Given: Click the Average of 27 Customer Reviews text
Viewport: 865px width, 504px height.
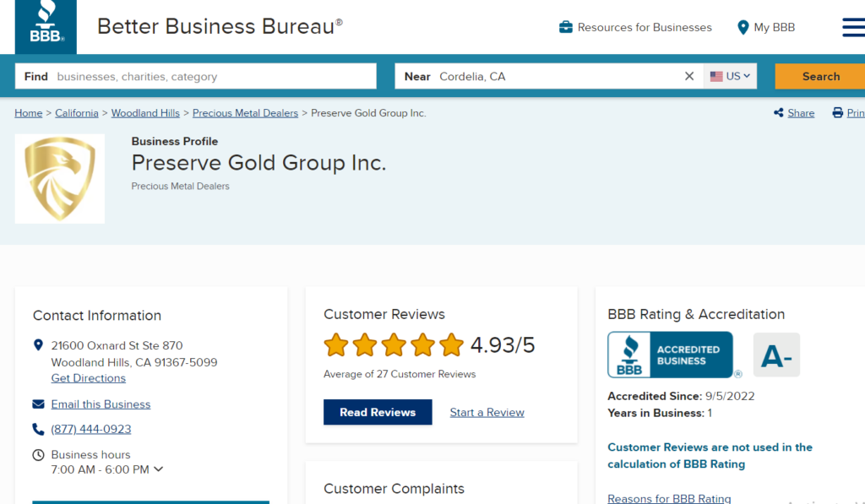Looking at the screenshot, I should [x=400, y=374].
